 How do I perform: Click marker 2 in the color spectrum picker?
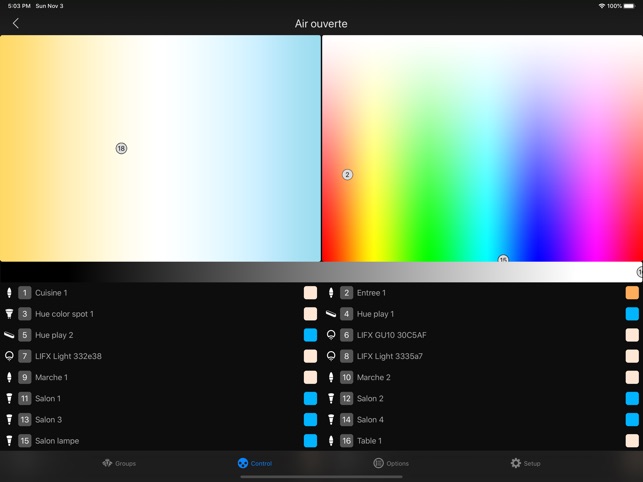347,175
